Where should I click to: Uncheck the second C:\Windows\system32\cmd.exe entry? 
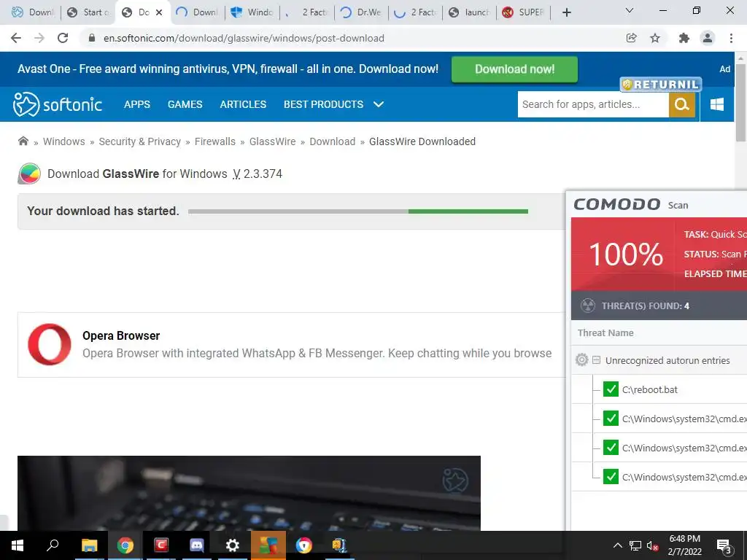(611, 447)
